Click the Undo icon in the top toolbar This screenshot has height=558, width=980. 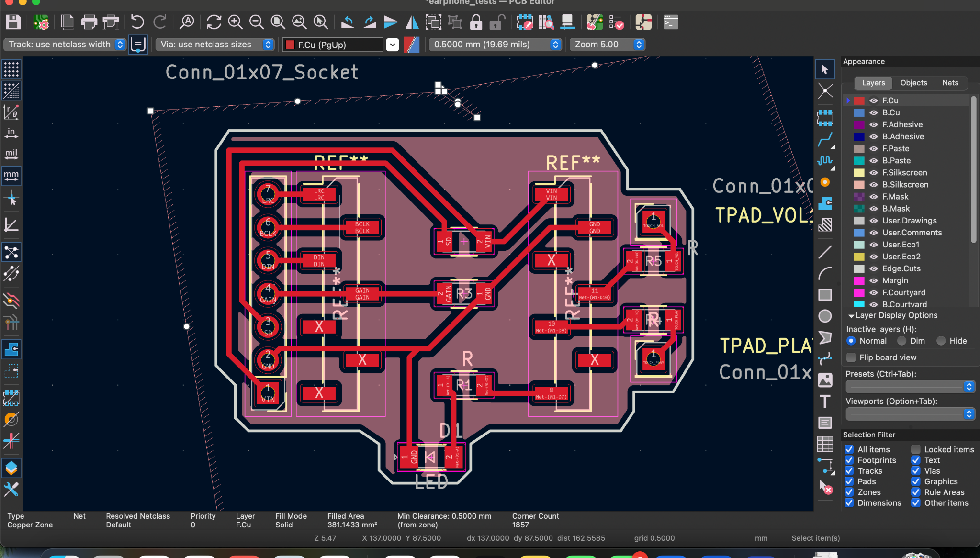(137, 22)
